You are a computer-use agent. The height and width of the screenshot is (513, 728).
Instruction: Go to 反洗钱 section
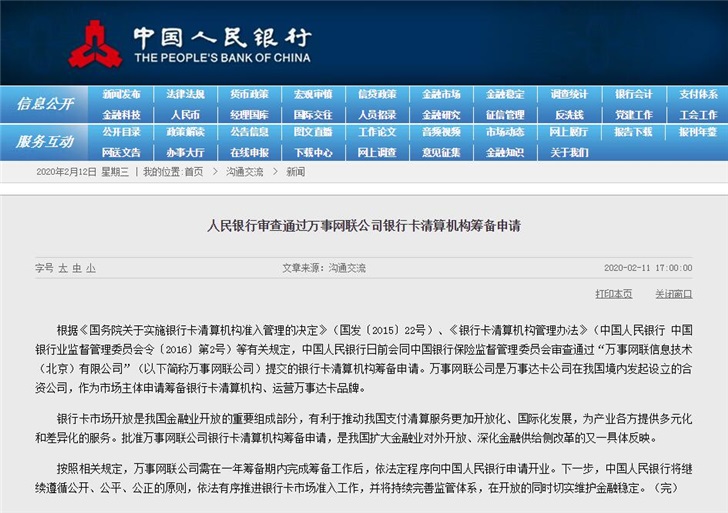[569, 115]
